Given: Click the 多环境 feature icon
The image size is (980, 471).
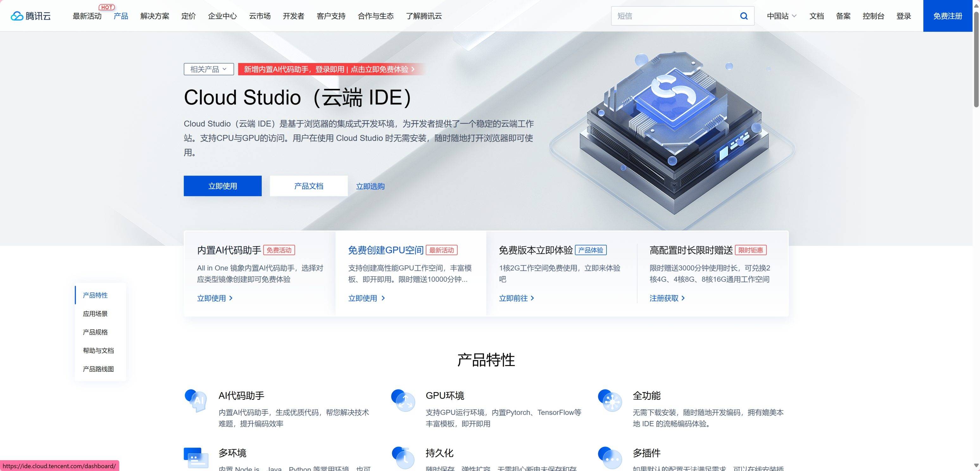Looking at the screenshot, I should [196, 458].
